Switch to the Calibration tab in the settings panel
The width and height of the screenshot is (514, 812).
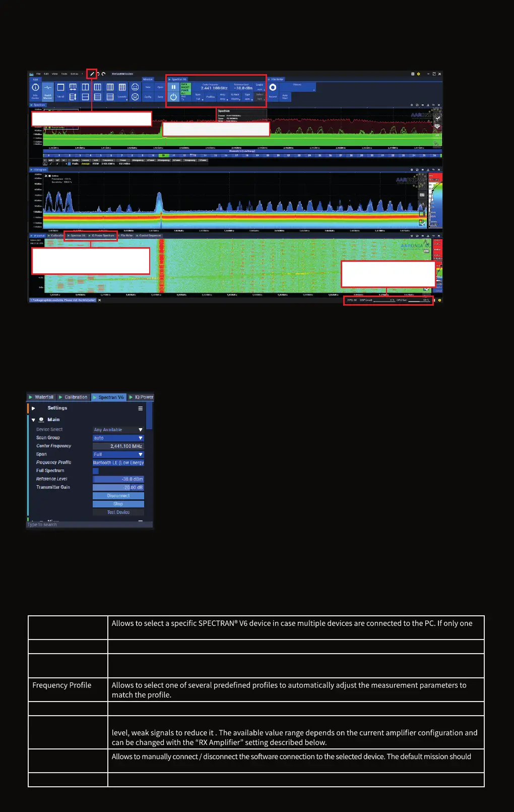tap(73, 397)
